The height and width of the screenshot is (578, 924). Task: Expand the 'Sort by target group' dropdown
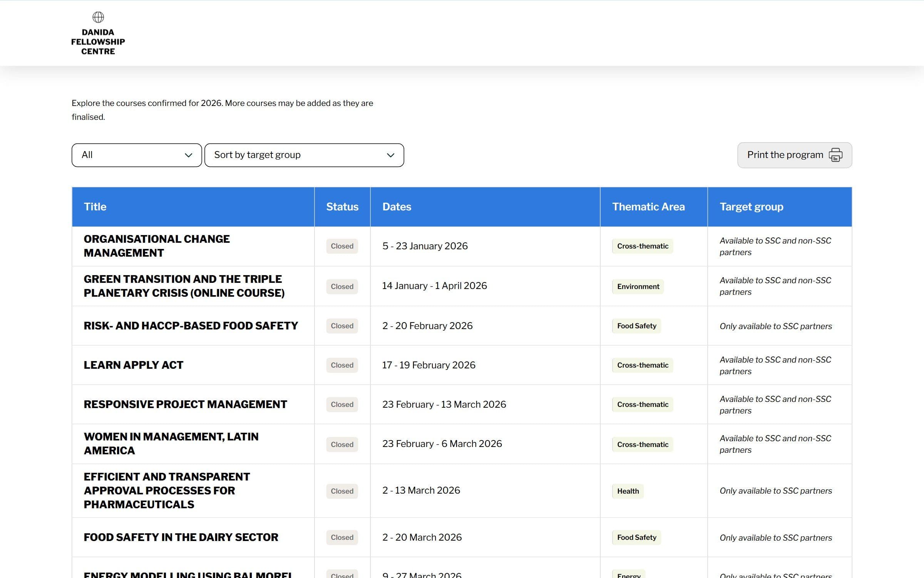304,155
